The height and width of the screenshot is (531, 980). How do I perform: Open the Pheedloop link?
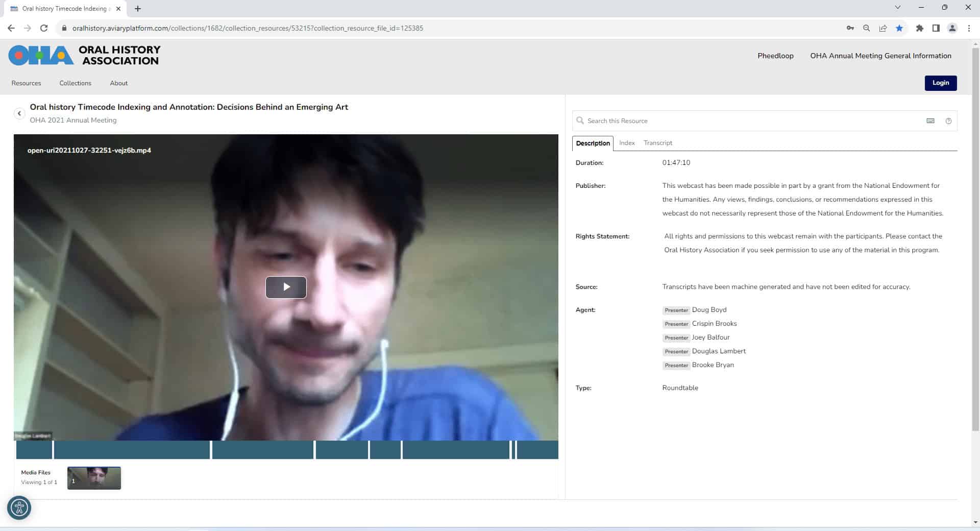[x=775, y=56]
